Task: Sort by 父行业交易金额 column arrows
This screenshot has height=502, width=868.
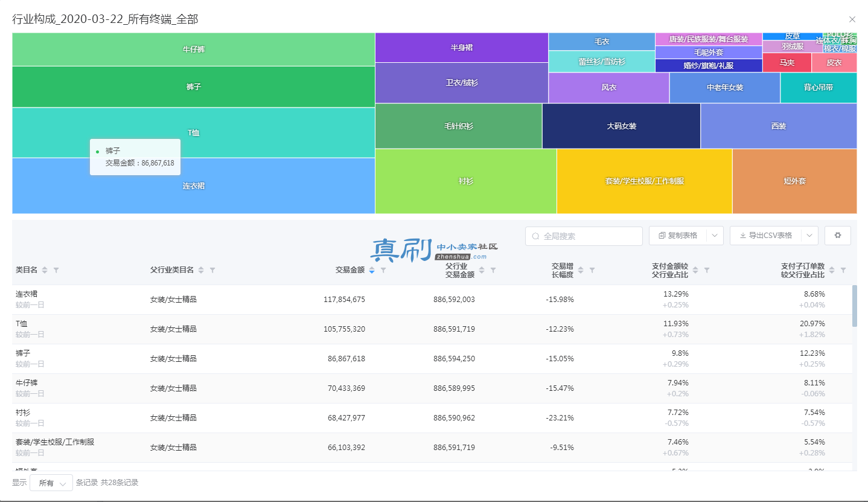Action: [482, 270]
